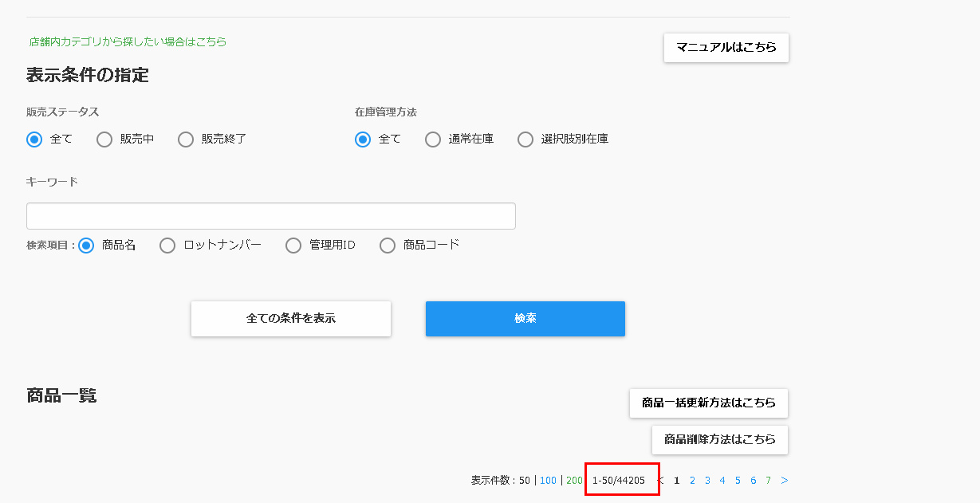Choose 通常在庫 inventory method
This screenshot has height=503, width=980.
pos(433,140)
